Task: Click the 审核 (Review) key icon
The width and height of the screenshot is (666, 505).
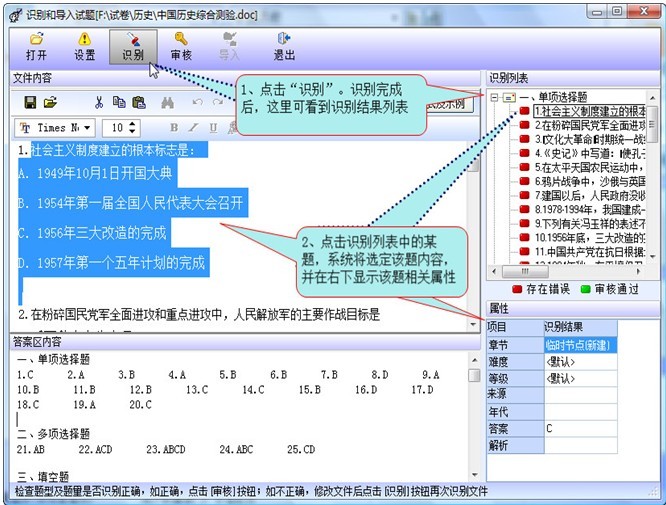Action: click(x=181, y=45)
